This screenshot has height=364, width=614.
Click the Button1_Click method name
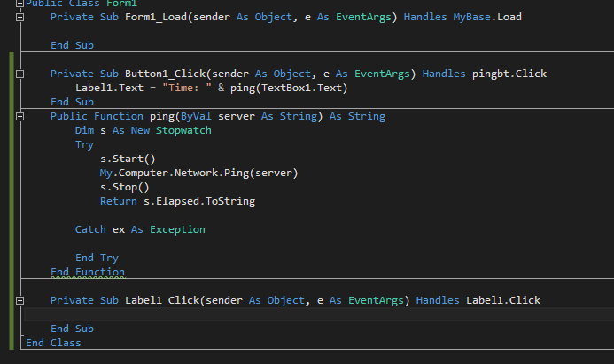point(166,74)
